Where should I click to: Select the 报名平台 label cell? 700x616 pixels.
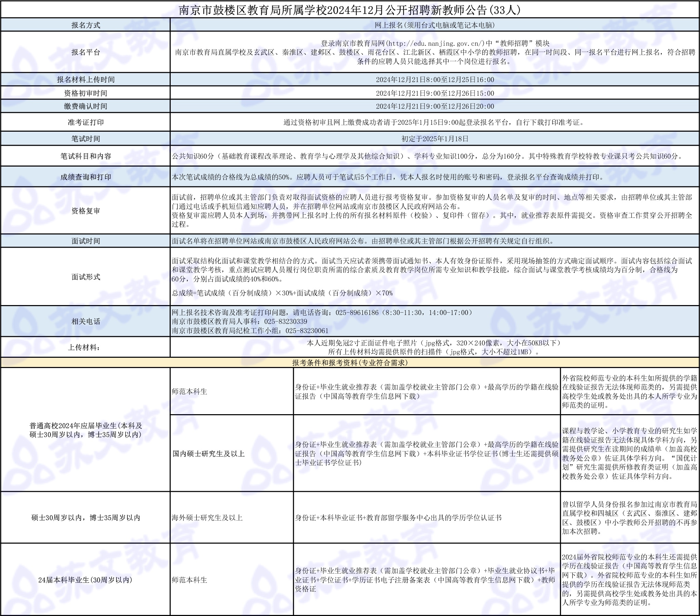[86, 52]
